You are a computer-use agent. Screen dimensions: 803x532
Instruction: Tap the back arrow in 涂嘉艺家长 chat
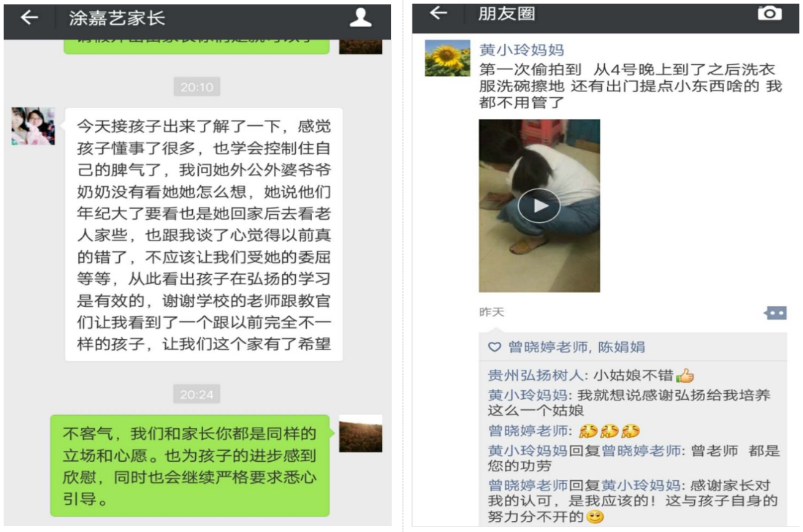coord(29,18)
